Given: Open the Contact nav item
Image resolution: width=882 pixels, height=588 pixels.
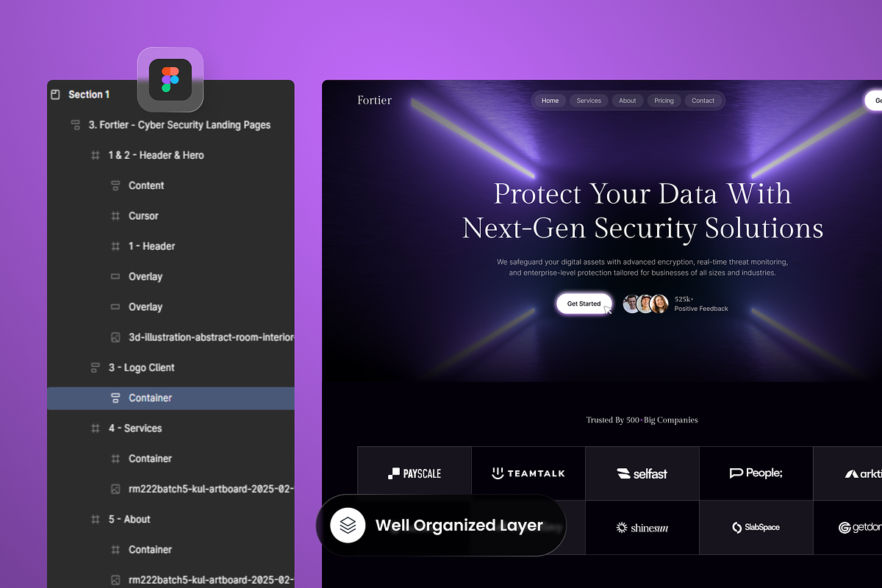Looking at the screenshot, I should pos(703,101).
